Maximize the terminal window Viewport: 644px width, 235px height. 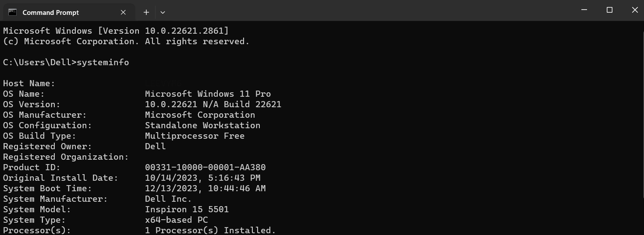click(x=609, y=10)
